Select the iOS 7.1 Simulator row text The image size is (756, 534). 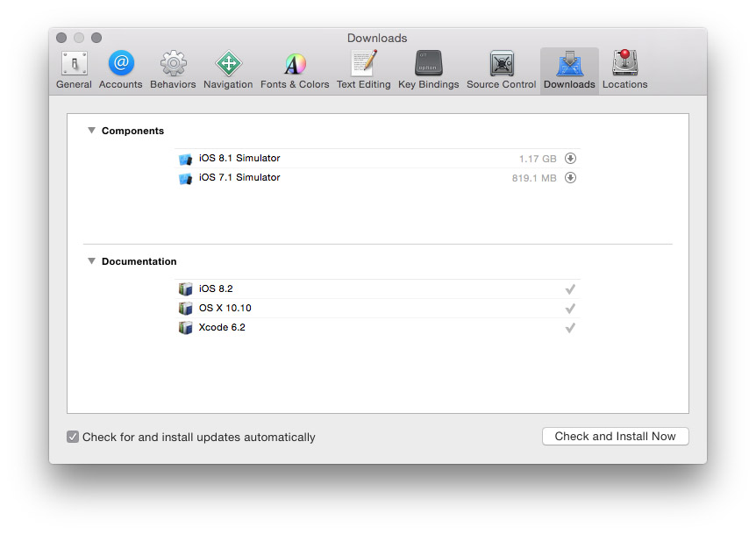(x=239, y=177)
